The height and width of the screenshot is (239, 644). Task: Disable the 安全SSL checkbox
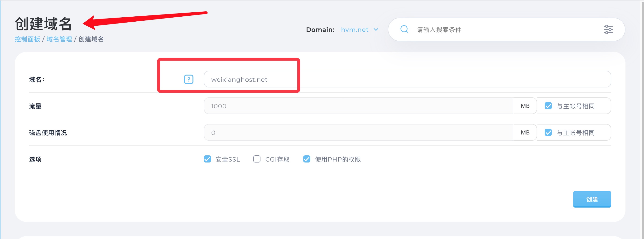point(207,159)
